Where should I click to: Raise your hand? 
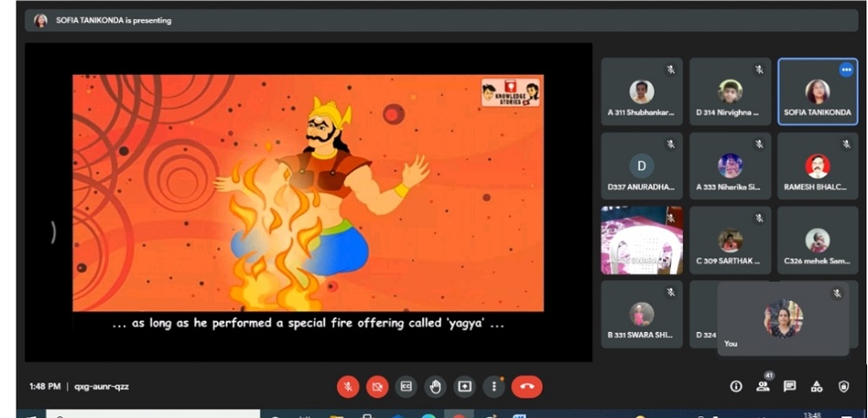click(x=435, y=387)
